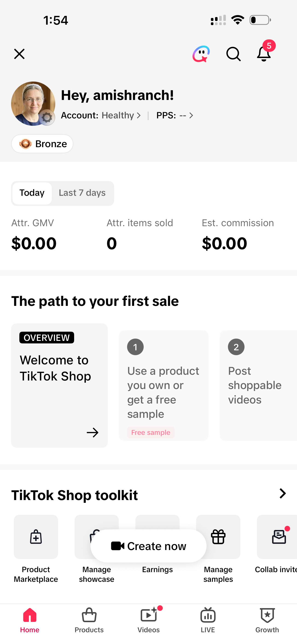
Task: Close the TikTok Shop screen with X
Action: tap(19, 54)
